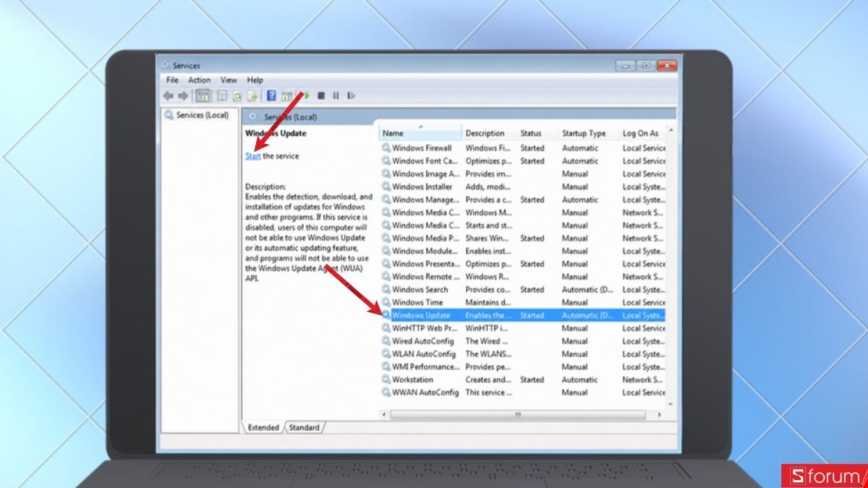Click the Services icon in the title bar

click(x=166, y=65)
